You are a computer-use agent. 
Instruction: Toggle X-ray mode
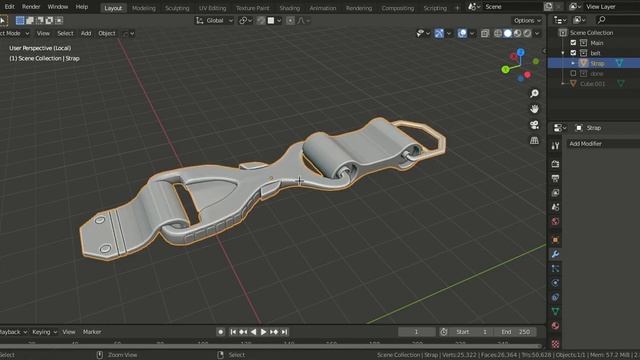pyautogui.click(x=485, y=33)
